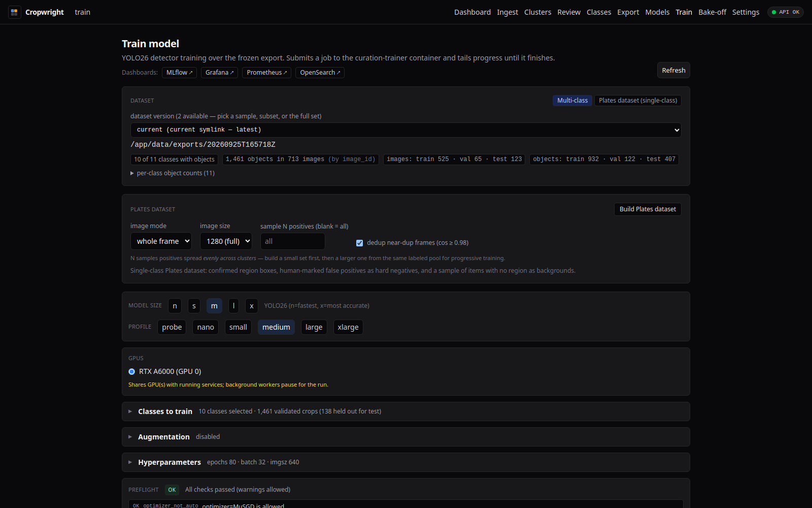The height and width of the screenshot is (508, 812).
Task: Click the API OK status indicator
Action: pyautogui.click(x=786, y=12)
